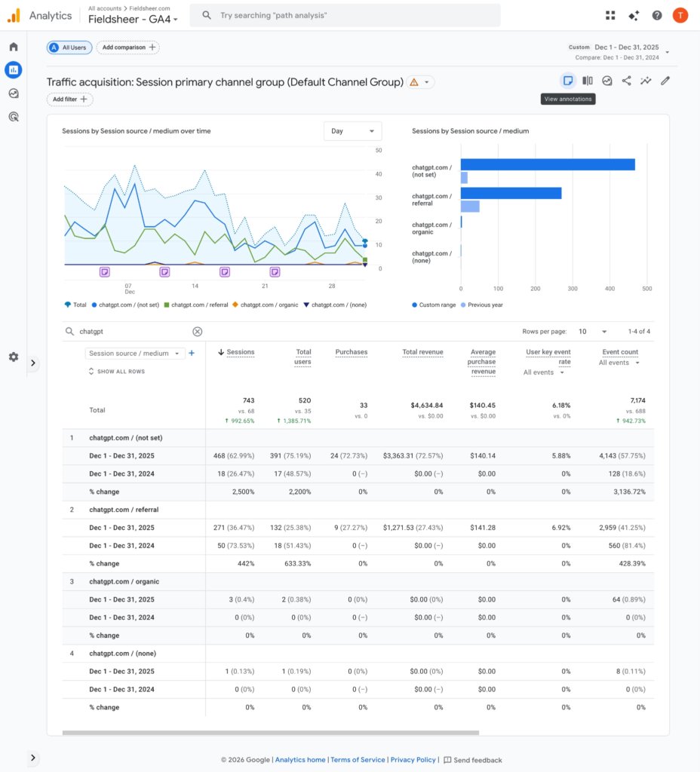Open the Advertising icon in sidebar
This screenshot has height=772, width=700.
(14, 117)
